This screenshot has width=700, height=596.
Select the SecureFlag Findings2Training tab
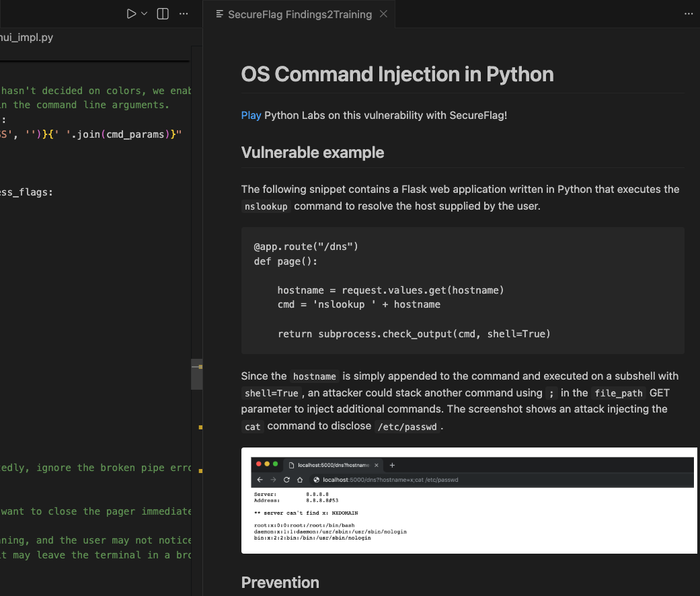pyautogui.click(x=299, y=14)
